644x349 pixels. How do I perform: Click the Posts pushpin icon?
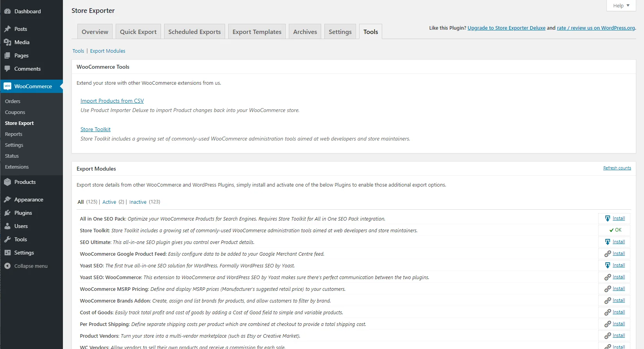coord(7,29)
